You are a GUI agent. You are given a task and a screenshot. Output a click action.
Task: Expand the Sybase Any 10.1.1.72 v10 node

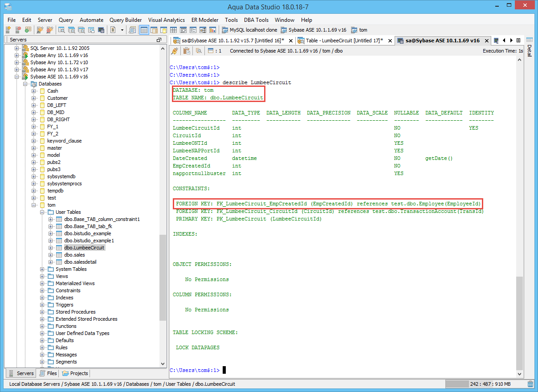(17, 62)
